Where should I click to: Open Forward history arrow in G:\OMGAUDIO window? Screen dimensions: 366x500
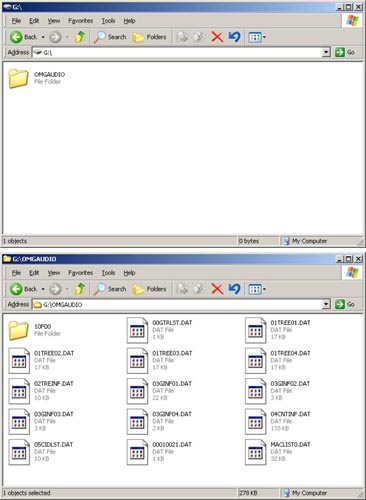tap(67, 289)
